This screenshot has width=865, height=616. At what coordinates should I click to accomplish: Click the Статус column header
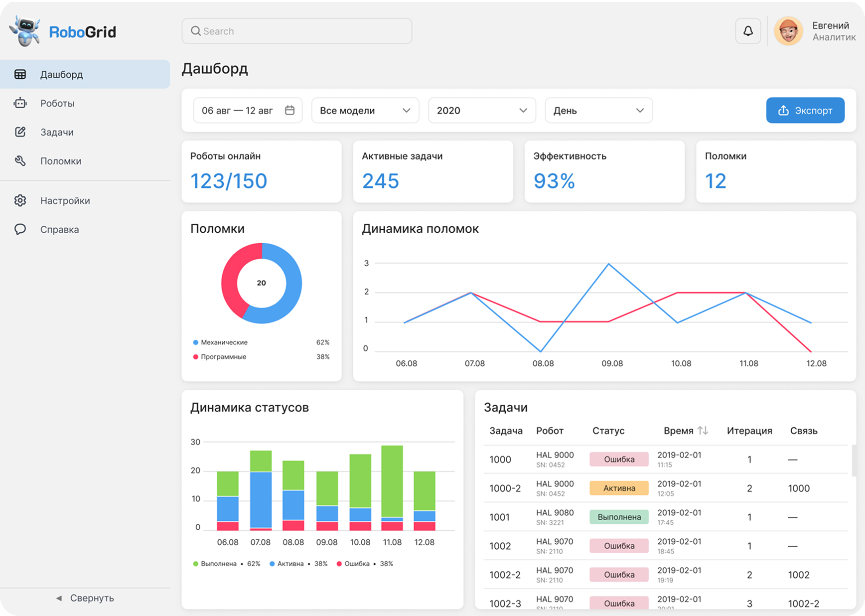pos(608,431)
